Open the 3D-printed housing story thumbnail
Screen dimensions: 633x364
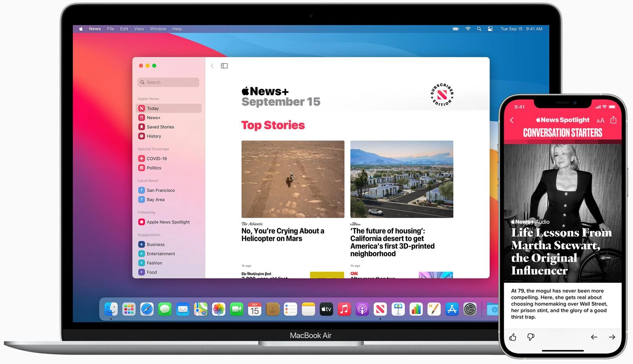[x=402, y=179]
